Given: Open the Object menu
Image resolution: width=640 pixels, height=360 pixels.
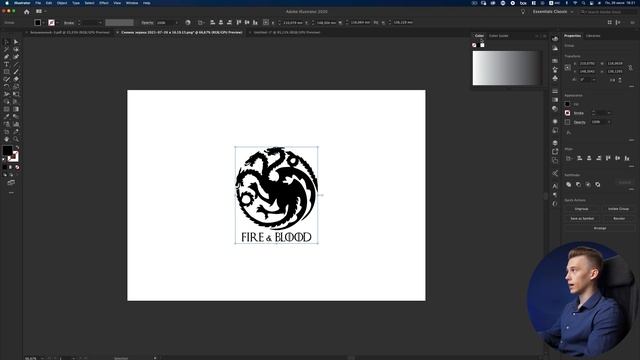Looking at the screenshot, I should pyautogui.click(x=62, y=3).
